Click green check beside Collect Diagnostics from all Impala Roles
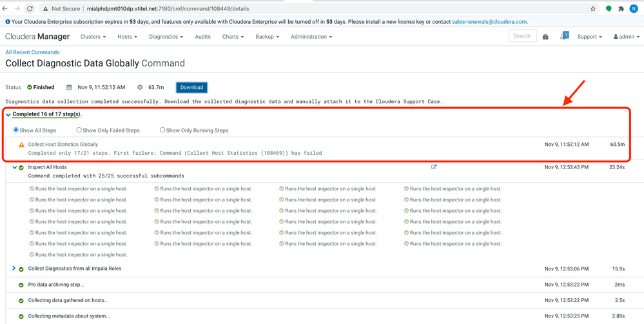The width and height of the screenshot is (644, 324). [x=21, y=269]
